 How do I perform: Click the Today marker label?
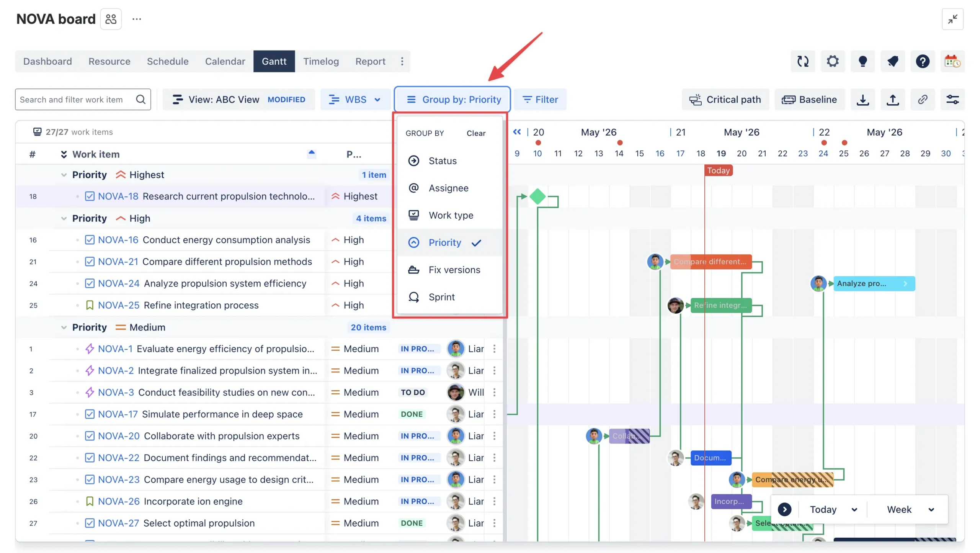coord(718,170)
